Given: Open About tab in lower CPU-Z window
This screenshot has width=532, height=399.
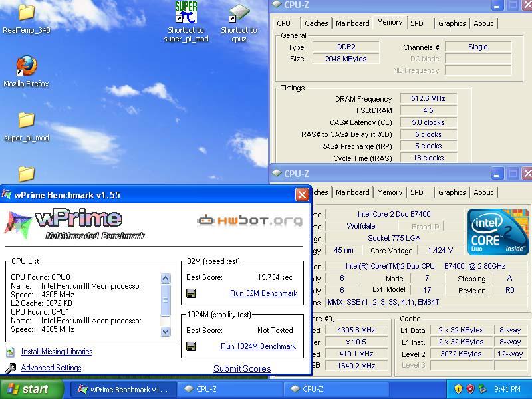Looking at the screenshot, I should 483,192.
